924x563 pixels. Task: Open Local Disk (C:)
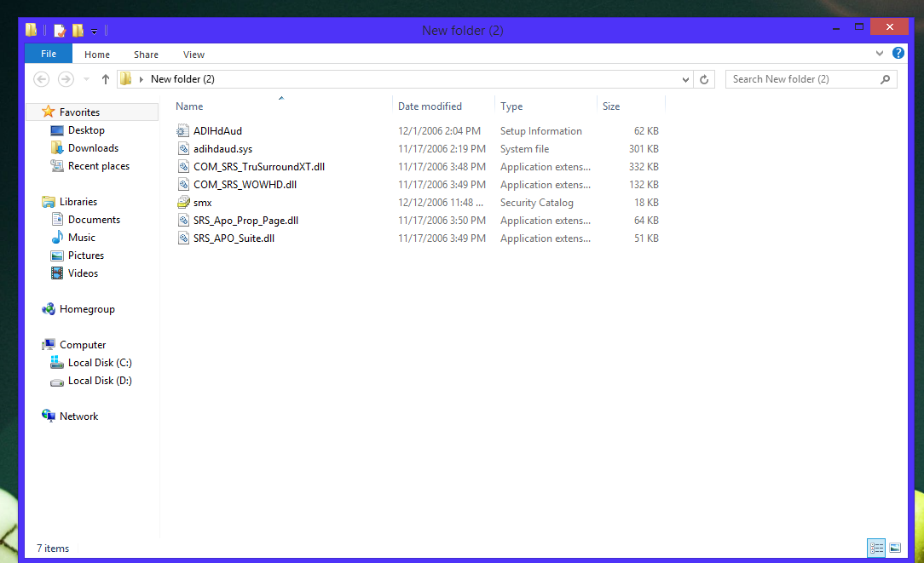click(100, 363)
